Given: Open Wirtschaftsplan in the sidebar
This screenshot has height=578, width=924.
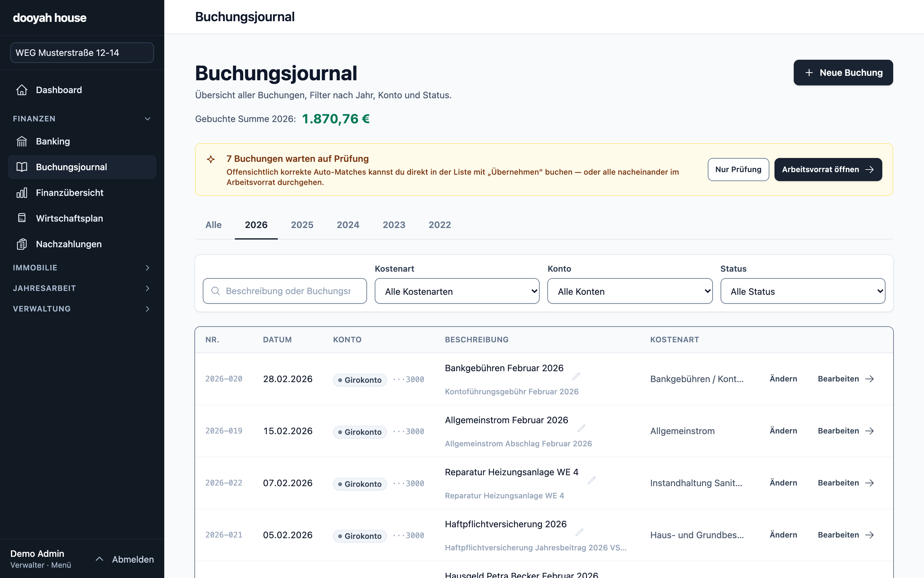Looking at the screenshot, I should (x=82, y=218).
